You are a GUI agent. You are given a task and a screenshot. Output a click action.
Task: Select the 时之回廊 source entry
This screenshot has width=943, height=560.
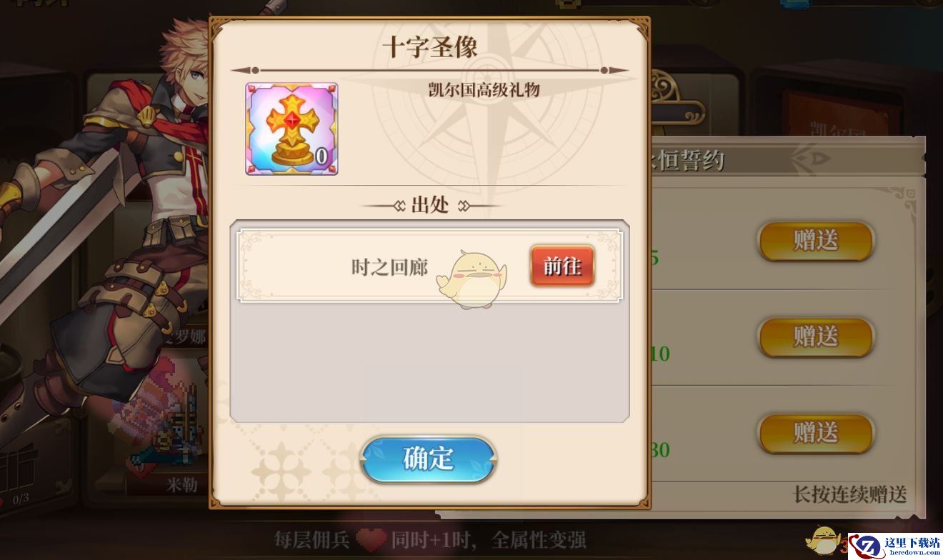(429, 266)
